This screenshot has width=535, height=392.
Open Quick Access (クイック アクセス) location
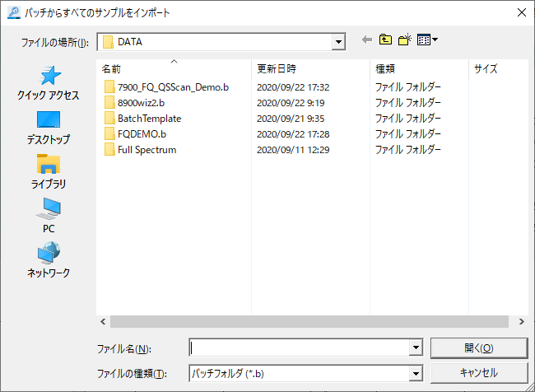coord(49,83)
